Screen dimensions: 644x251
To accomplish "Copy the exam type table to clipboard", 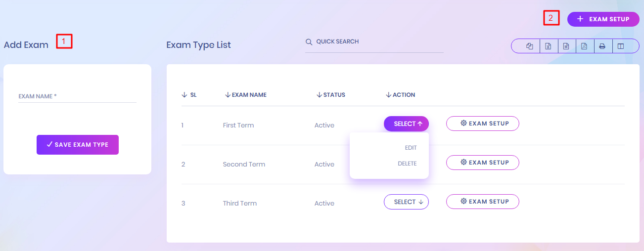I will point(530,46).
